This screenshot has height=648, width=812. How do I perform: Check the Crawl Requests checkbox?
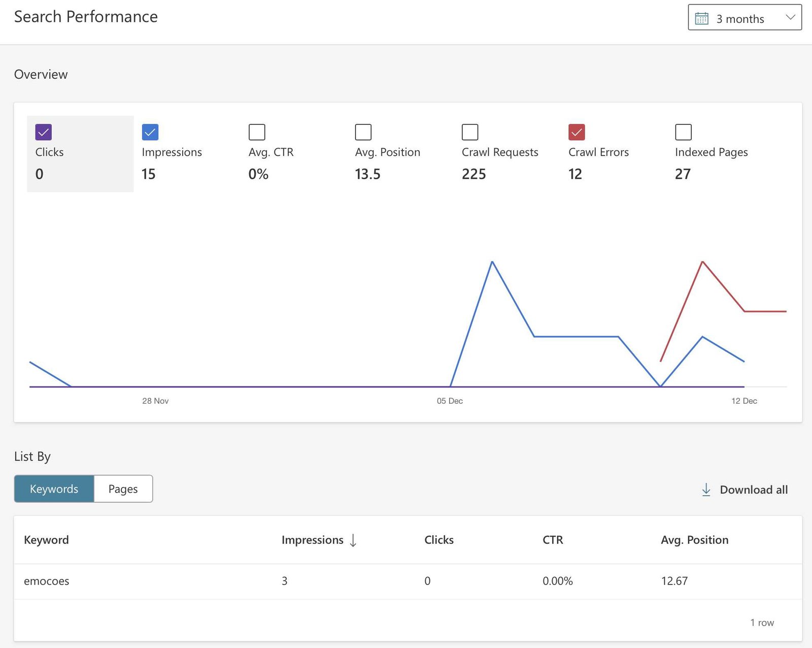point(470,132)
